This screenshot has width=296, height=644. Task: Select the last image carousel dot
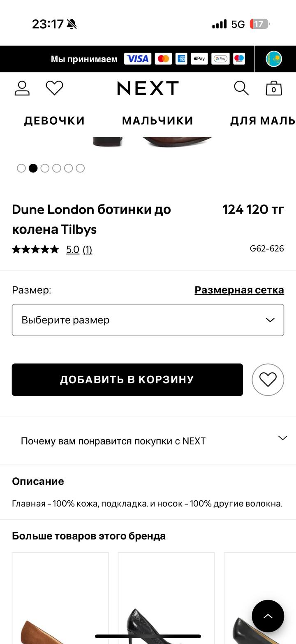[x=80, y=168]
